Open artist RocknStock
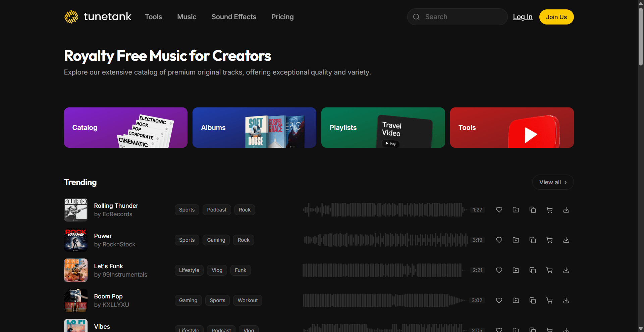This screenshot has width=644, height=332. click(x=119, y=244)
